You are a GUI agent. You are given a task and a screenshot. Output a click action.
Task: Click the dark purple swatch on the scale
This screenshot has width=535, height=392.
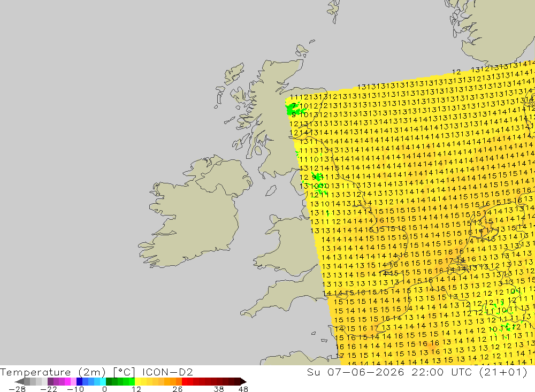coord(50,381)
